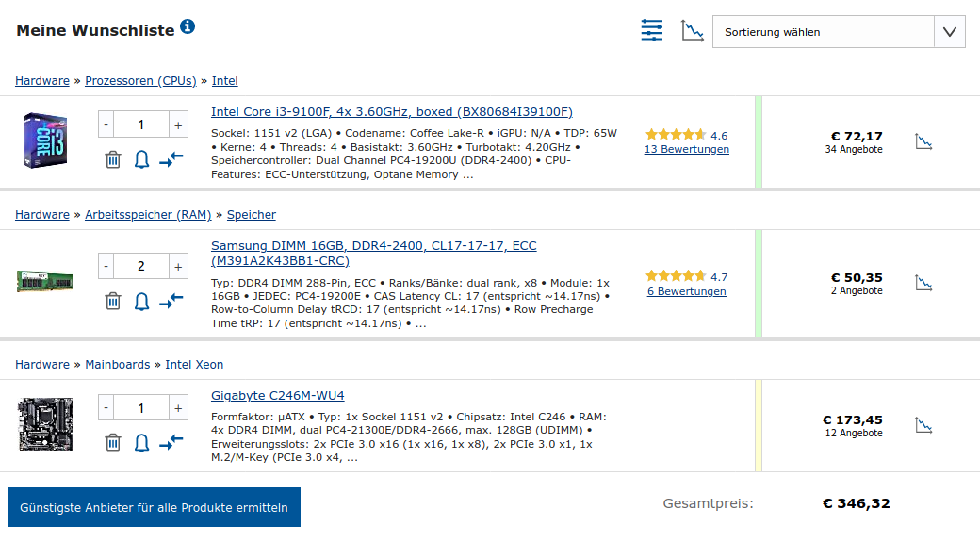Focus quantity field of Intel i3-9100F
The width and height of the screenshot is (980, 542).
click(x=142, y=124)
